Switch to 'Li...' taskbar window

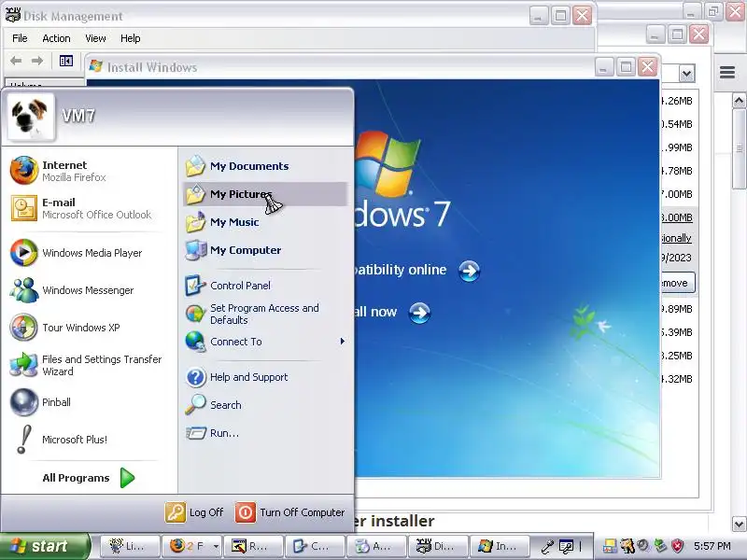click(129, 546)
